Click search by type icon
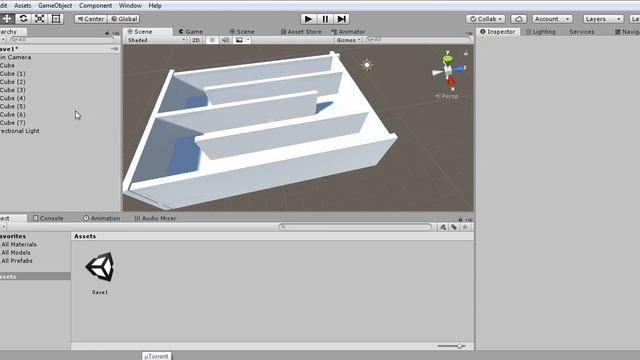The image size is (640, 360). click(443, 227)
